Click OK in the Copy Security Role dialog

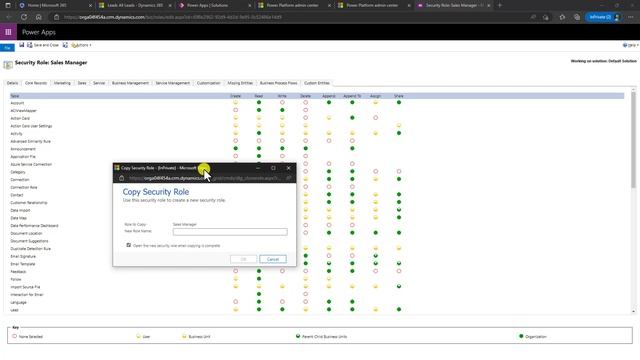pos(244,259)
